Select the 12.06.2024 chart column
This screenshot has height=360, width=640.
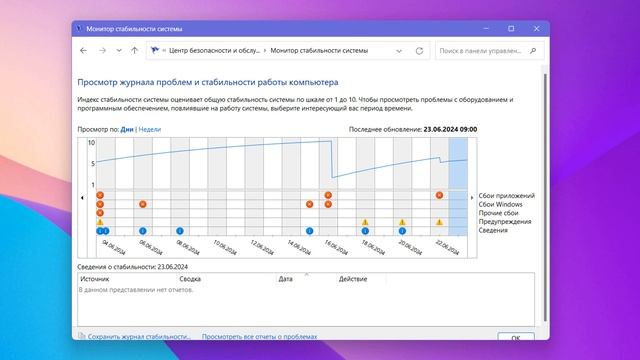[x=254, y=187]
